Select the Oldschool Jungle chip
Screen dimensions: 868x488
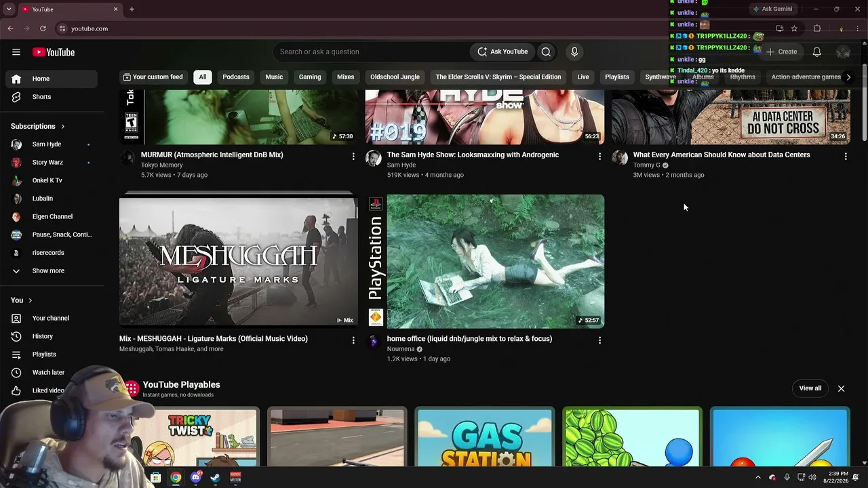coord(395,77)
